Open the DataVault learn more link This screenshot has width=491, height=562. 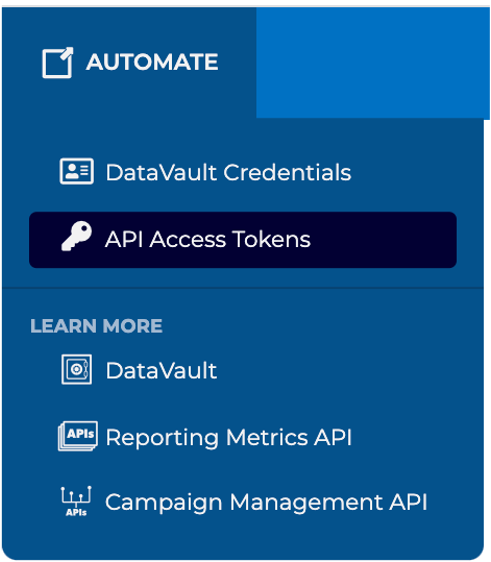click(139, 370)
